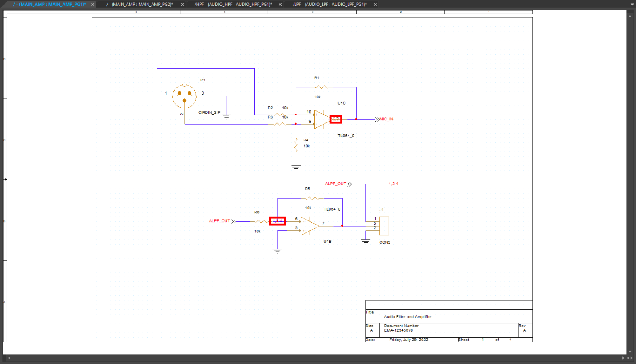Select the XLR connector symbol JP1
The width and height of the screenshot is (636, 364).
(x=184, y=96)
